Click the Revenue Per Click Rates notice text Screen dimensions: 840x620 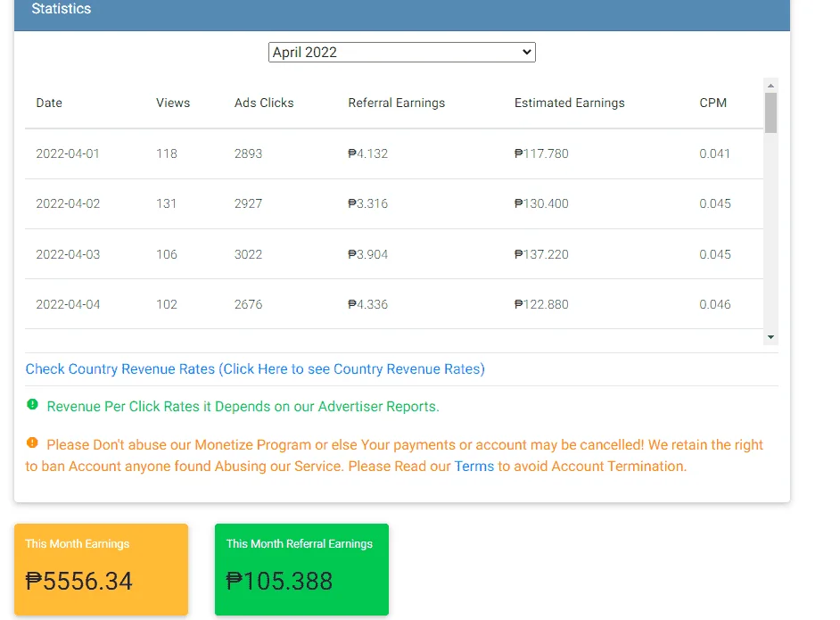pyautogui.click(x=243, y=407)
